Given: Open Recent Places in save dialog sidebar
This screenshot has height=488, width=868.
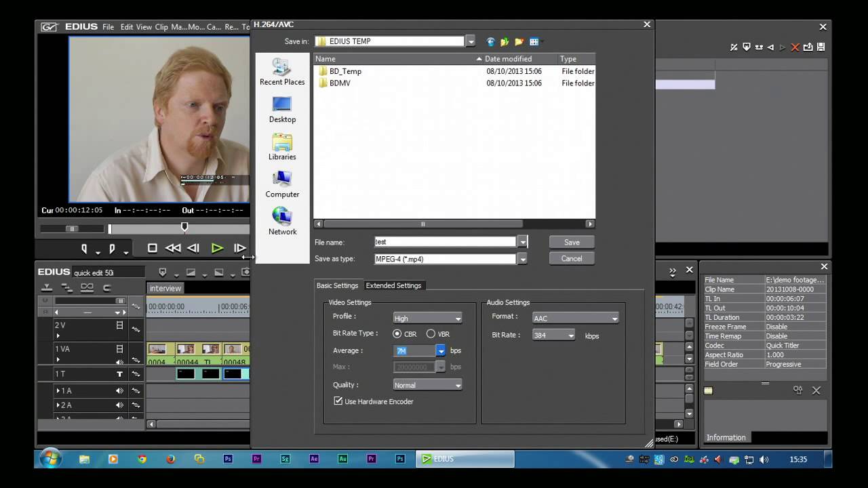Looking at the screenshot, I should 282,72.
